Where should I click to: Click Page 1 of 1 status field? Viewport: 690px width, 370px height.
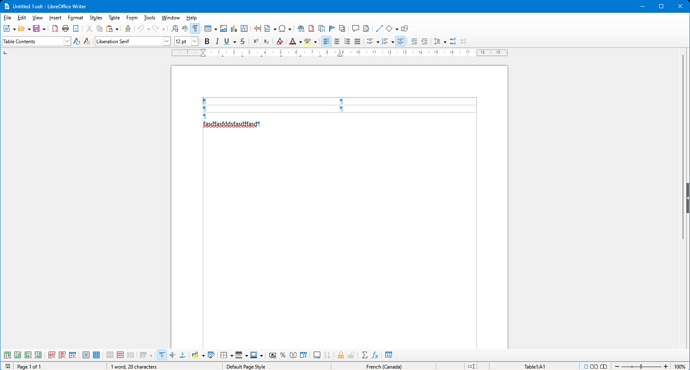click(29, 366)
